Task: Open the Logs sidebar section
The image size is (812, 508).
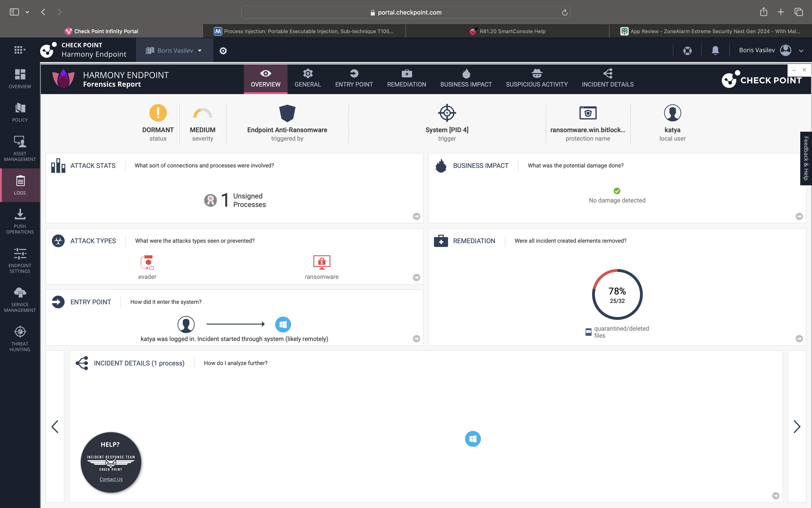Action: [x=20, y=185]
